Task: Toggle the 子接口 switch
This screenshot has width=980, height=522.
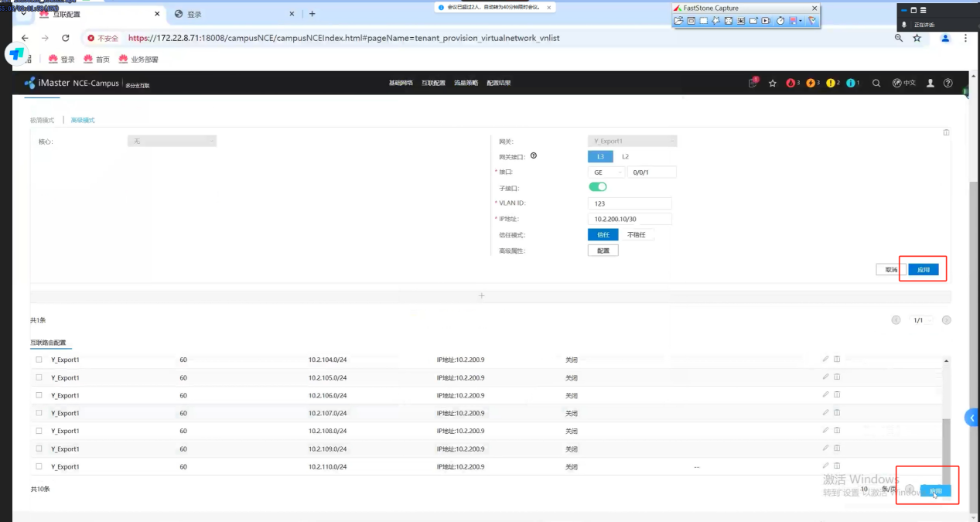Action: click(x=598, y=186)
